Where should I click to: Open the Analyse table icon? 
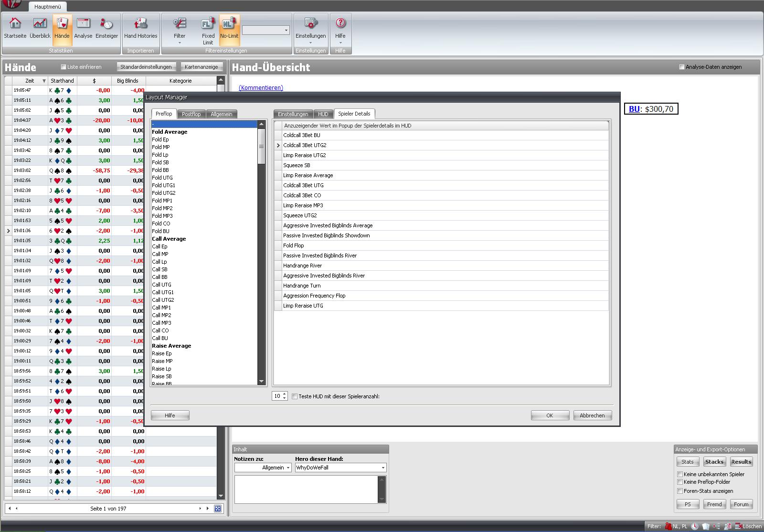click(x=83, y=23)
